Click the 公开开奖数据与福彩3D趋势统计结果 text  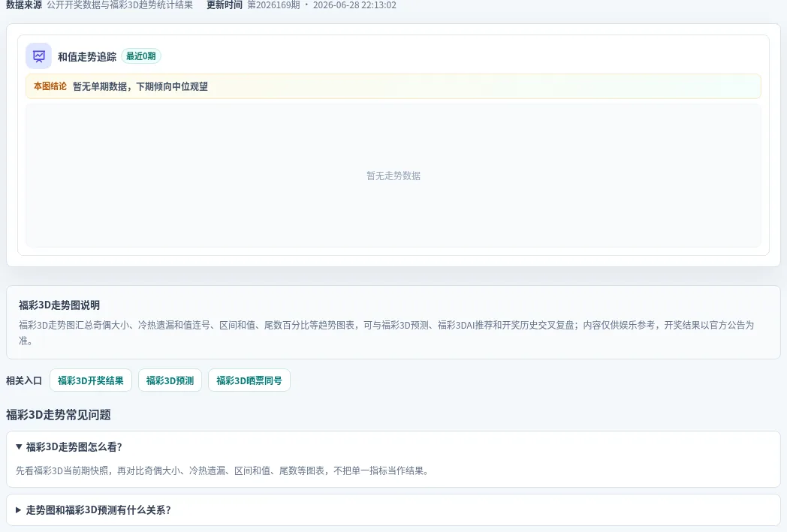tap(119, 5)
